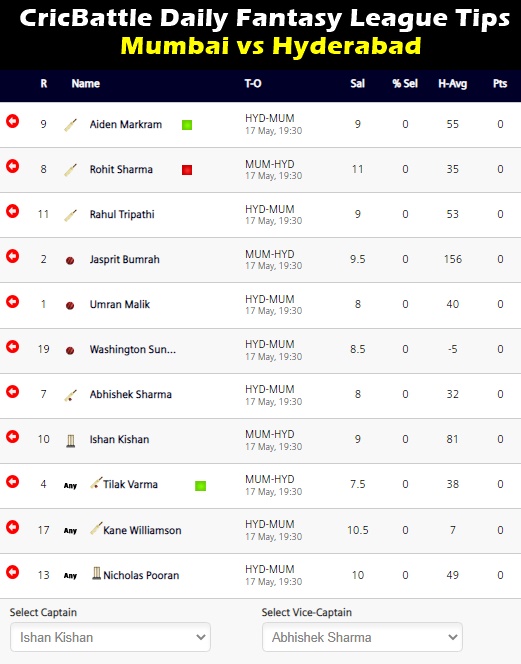This screenshot has width=521, height=664.
Task: Click red remove arrow beside Rohit Sharma
Action: click(13, 166)
